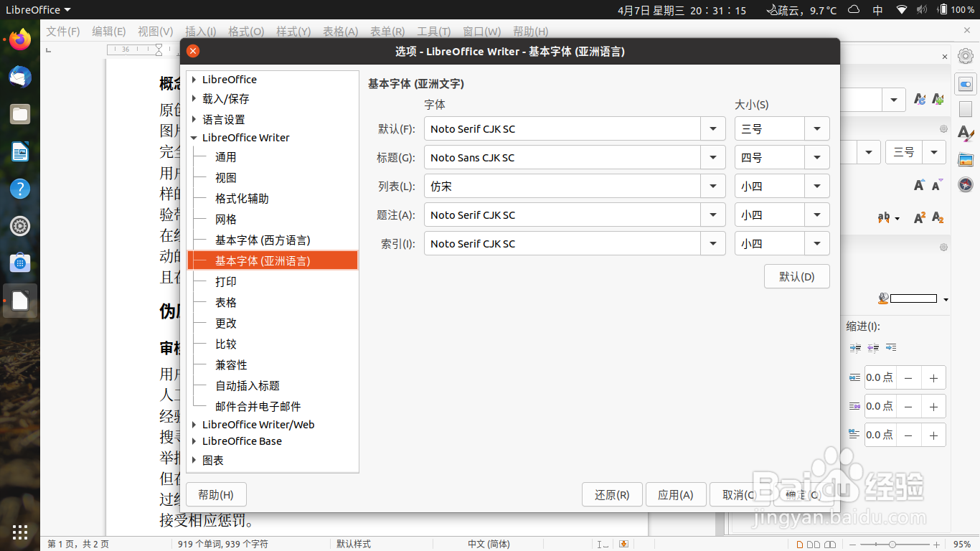Open the 表格(A) menu
The image size is (980, 551).
click(340, 32)
